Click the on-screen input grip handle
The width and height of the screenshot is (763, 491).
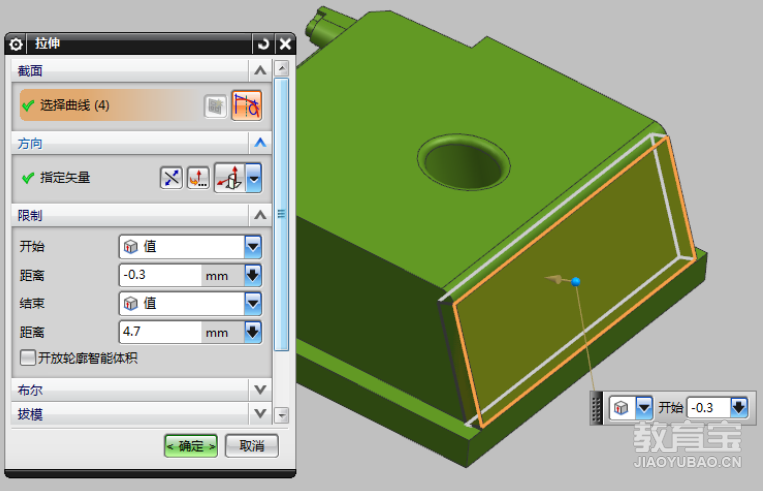click(x=597, y=408)
